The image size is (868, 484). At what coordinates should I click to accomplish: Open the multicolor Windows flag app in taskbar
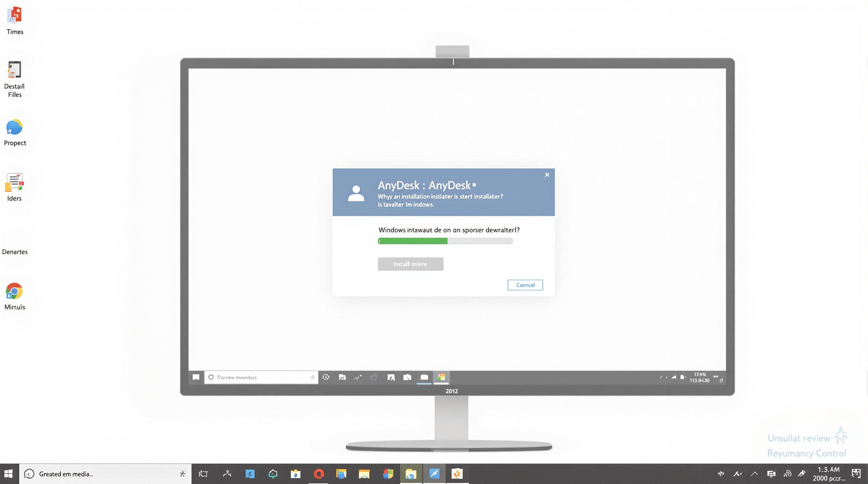388,474
